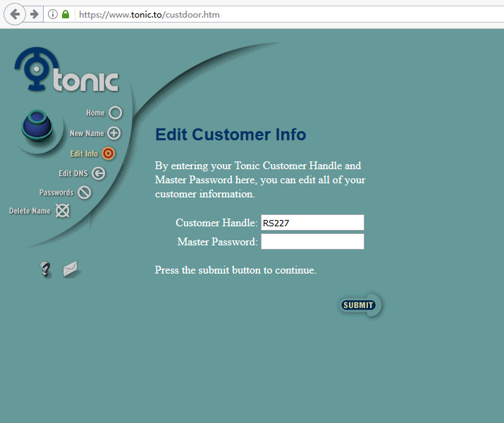
Task: Click the Edit Customer Info heading
Action: coord(231,135)
